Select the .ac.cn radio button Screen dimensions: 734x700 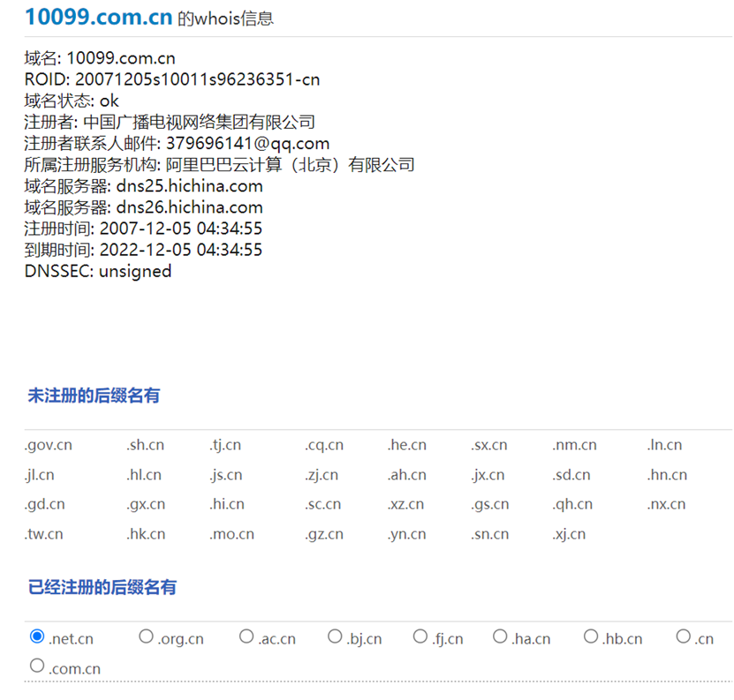(246, 636)
